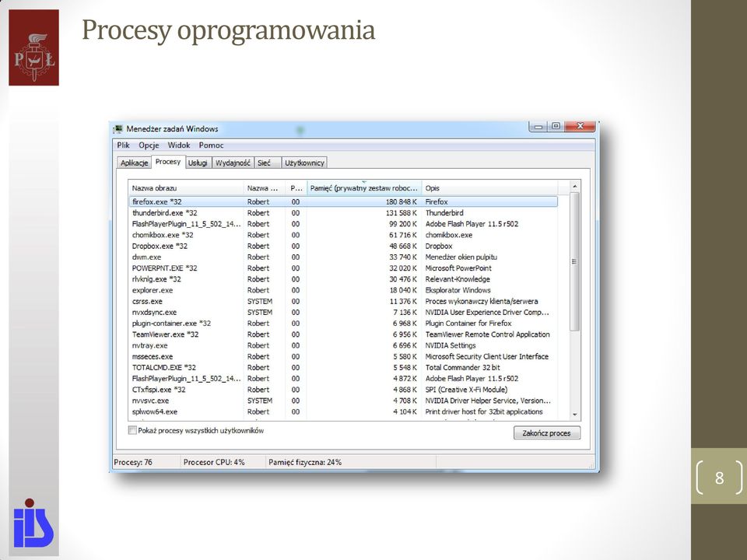Sort by Nazwa obrazu column header
747x560 pixels.
(x=186, y=188)
